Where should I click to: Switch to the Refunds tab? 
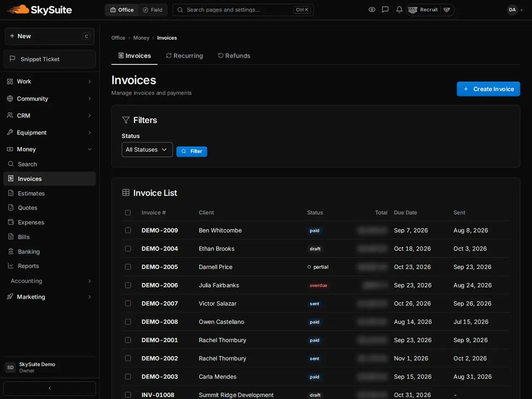click(234, 56)
